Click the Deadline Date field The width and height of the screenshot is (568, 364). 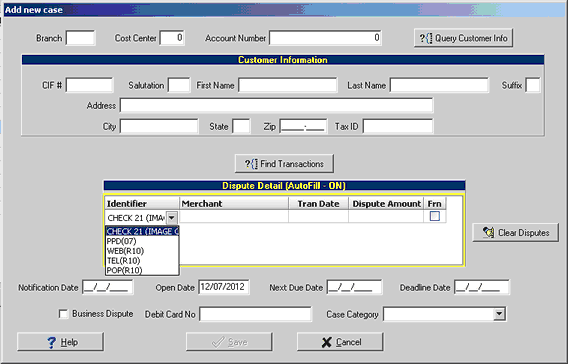482,287
